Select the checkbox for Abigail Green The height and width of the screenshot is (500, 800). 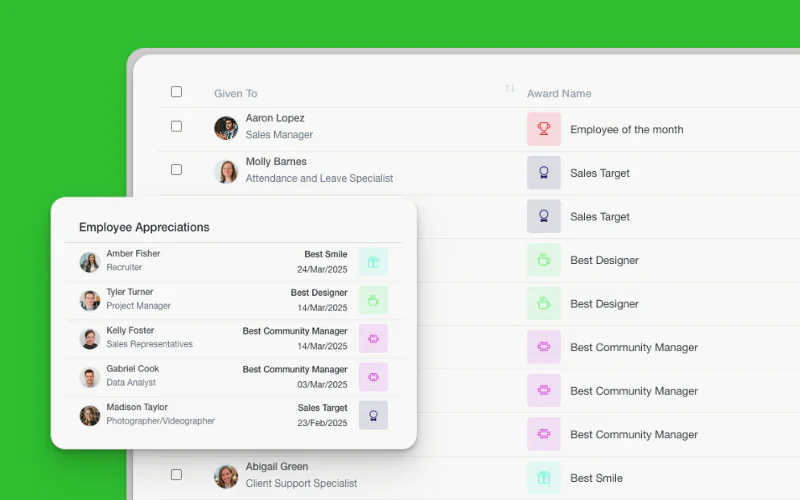click(x=177, y=474)
